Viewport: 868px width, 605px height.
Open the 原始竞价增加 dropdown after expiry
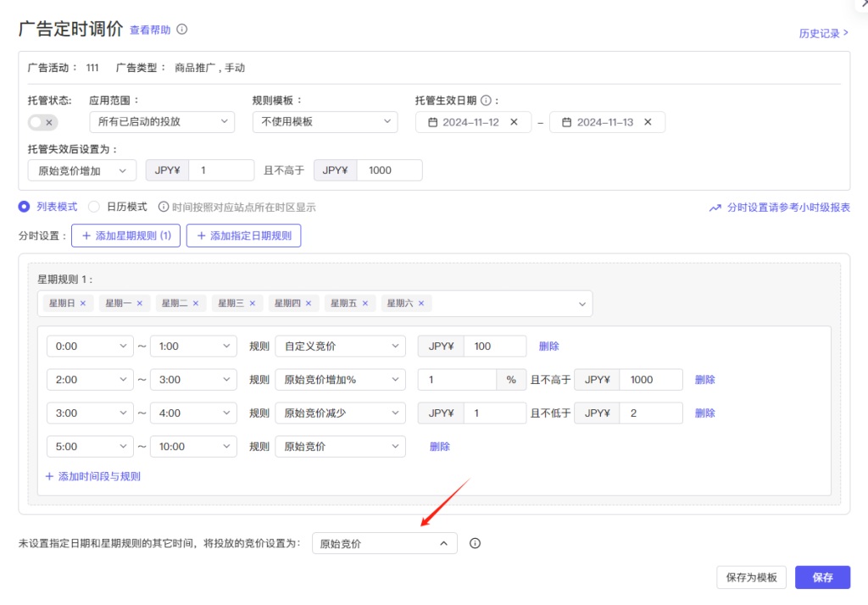pyautogui.click(x=82, y=170)
